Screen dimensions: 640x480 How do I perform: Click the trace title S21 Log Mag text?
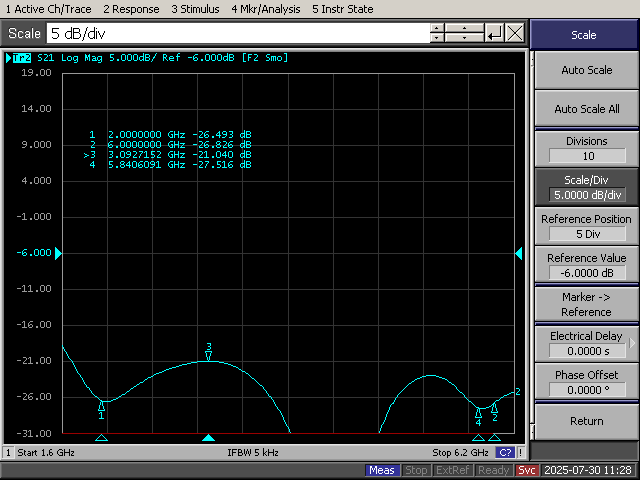tap(70, 58)
